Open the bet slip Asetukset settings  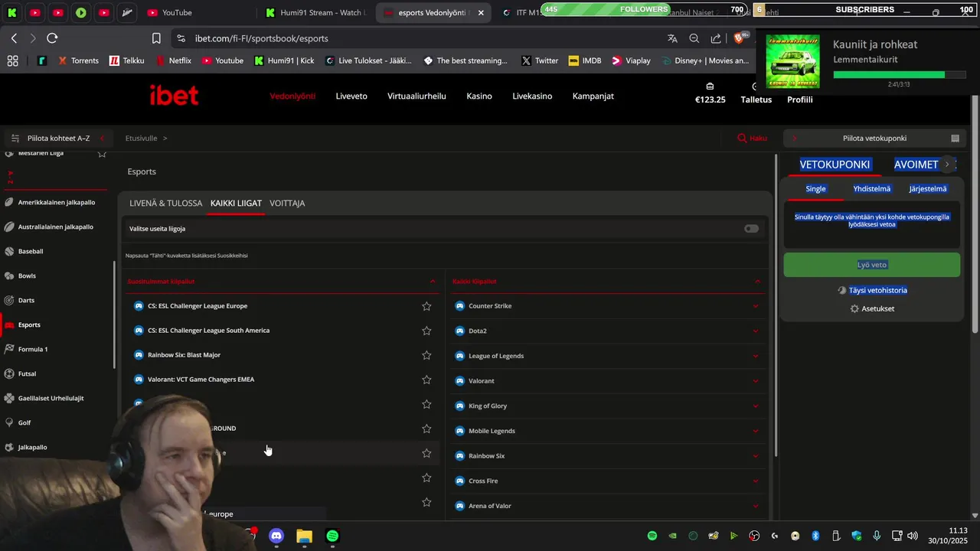872,309
